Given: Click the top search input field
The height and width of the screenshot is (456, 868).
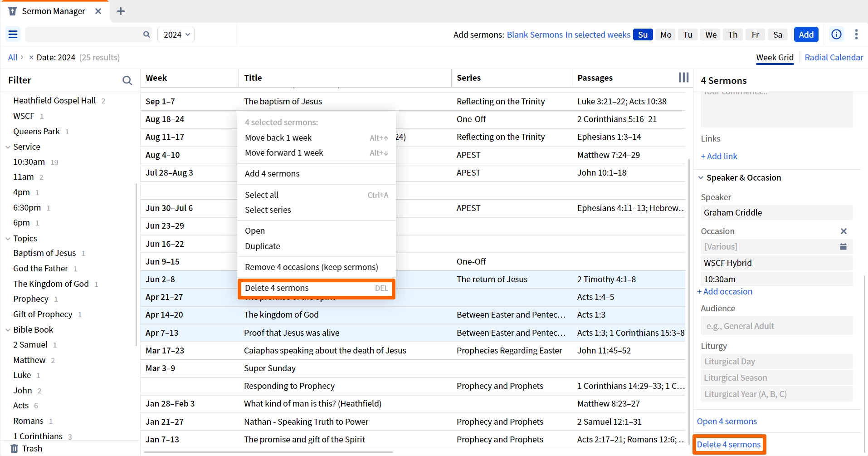Looking at the screenshot, I should (x=84, y=34).
